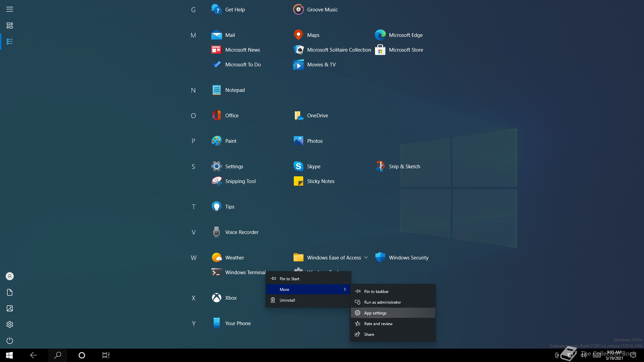Open the Tips app icon
The width and height of the screenshot is (644, 362).
[x=216, y=206]
